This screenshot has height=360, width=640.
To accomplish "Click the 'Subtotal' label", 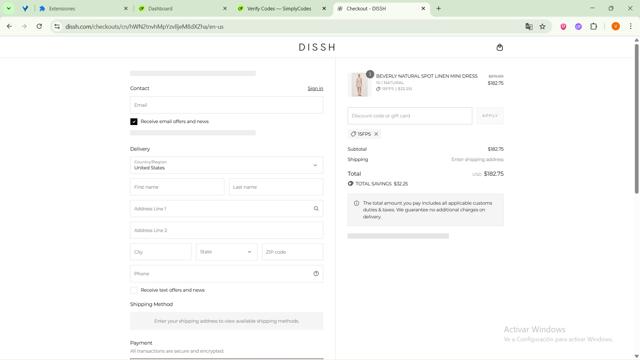I will coord(357,149).
